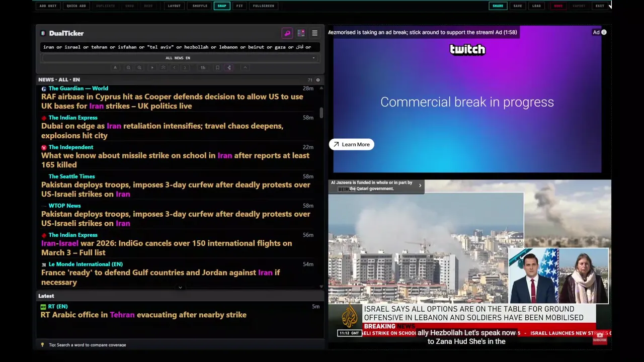Click the RT (EN) source icon
Viewport: 644px width, 362px height.
pos(43,307)
